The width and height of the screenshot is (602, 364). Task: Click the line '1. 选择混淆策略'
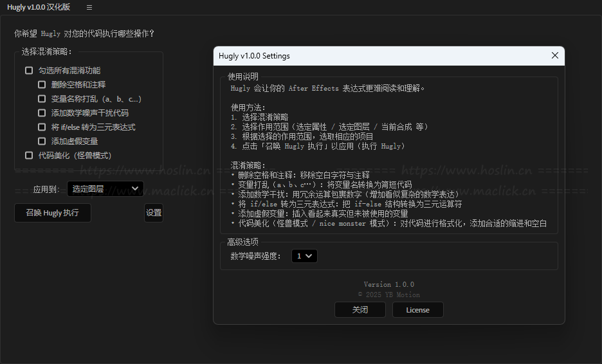pos(260,117)
